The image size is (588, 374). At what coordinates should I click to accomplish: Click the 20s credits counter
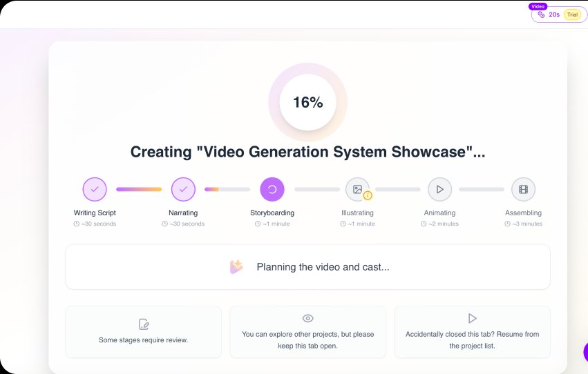(x=554, y=14)
